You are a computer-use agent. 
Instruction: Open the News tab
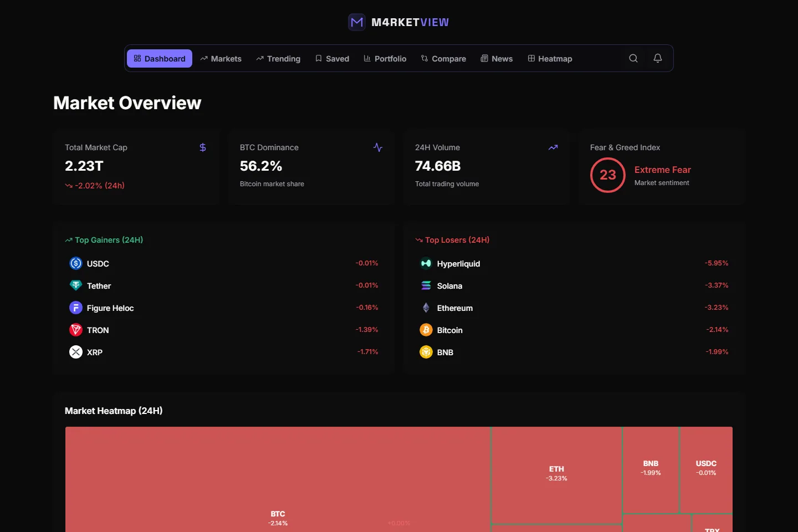coord(497,58)
